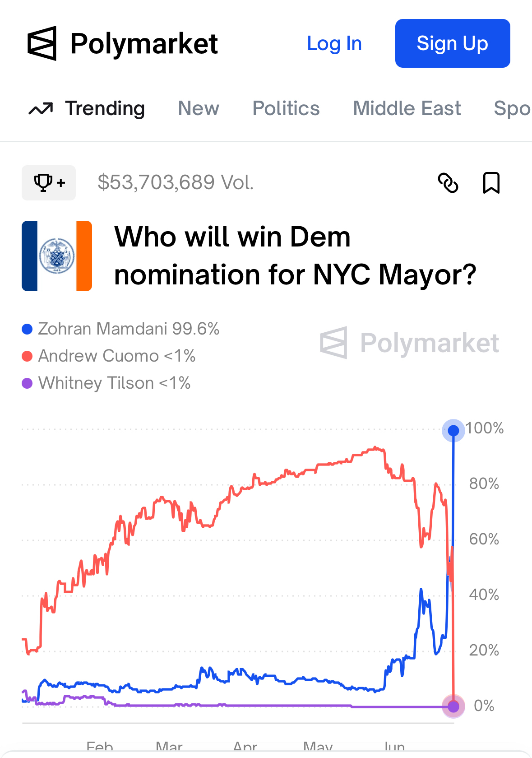Click the purple Whitney Tilson legend dot
532x758 pixels.
pyautogui.click(x=27, y=383)
